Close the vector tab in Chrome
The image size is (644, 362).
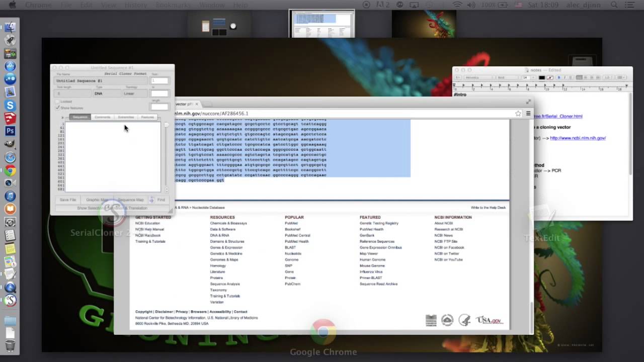pos(197,104)
